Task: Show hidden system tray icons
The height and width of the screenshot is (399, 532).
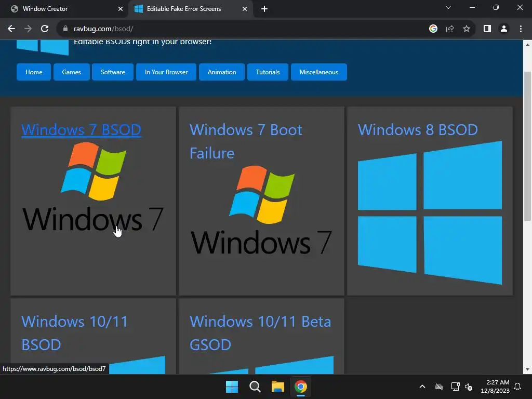Action: point(422,387)
